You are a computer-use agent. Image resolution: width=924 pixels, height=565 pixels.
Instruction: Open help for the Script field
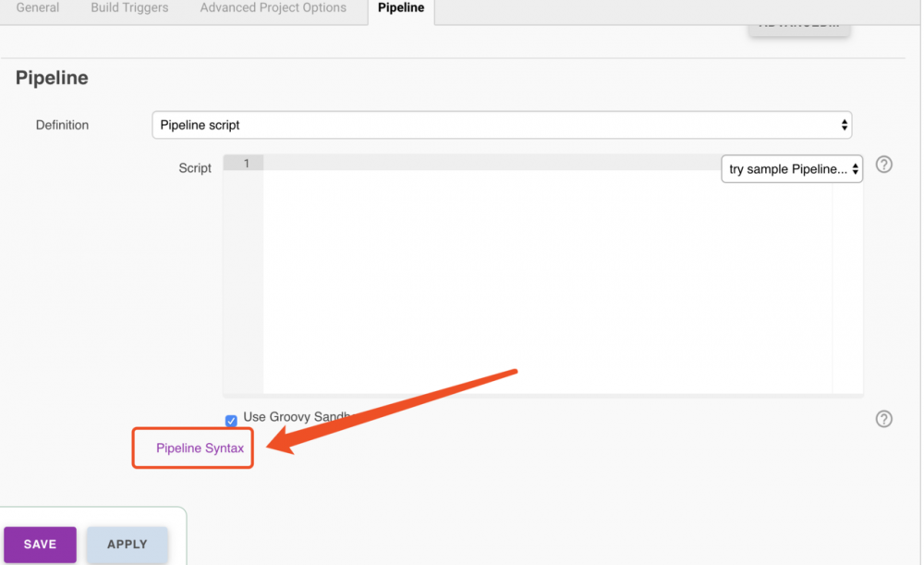click(x=883, y=165)
